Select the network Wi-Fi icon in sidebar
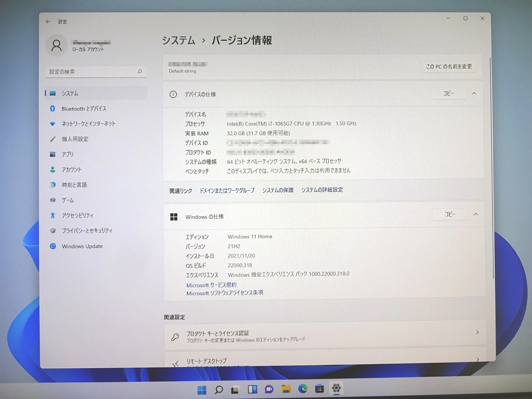The width and height of the screenshot is (532, 399). (x=52, y=124)
